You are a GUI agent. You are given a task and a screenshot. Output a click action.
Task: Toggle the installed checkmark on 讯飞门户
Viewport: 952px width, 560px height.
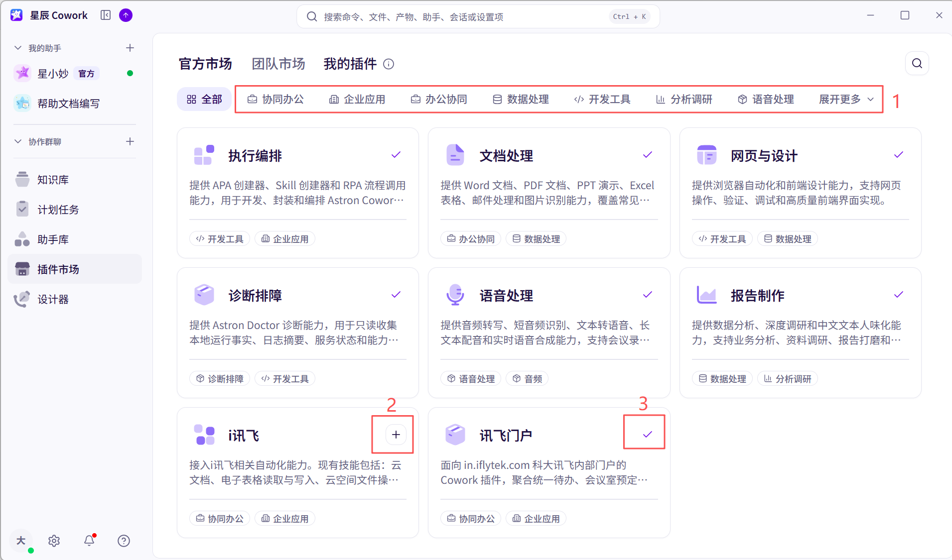click(647, 435)
